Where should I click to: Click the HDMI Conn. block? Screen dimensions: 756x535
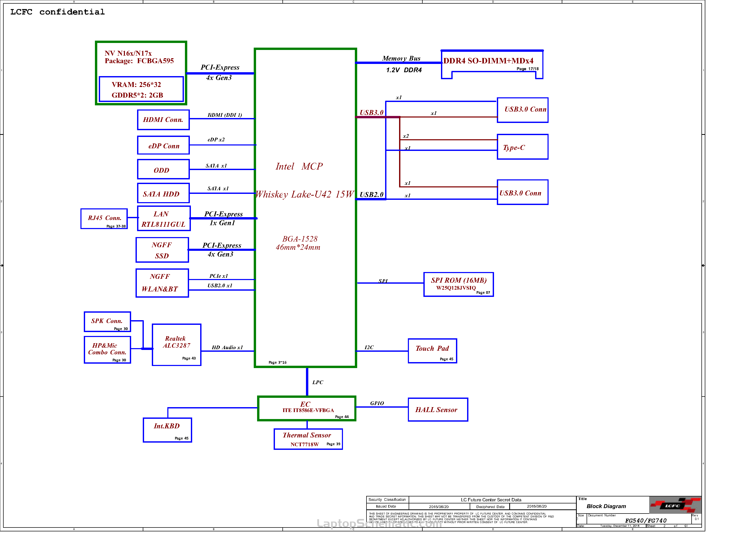pos(163,120)
